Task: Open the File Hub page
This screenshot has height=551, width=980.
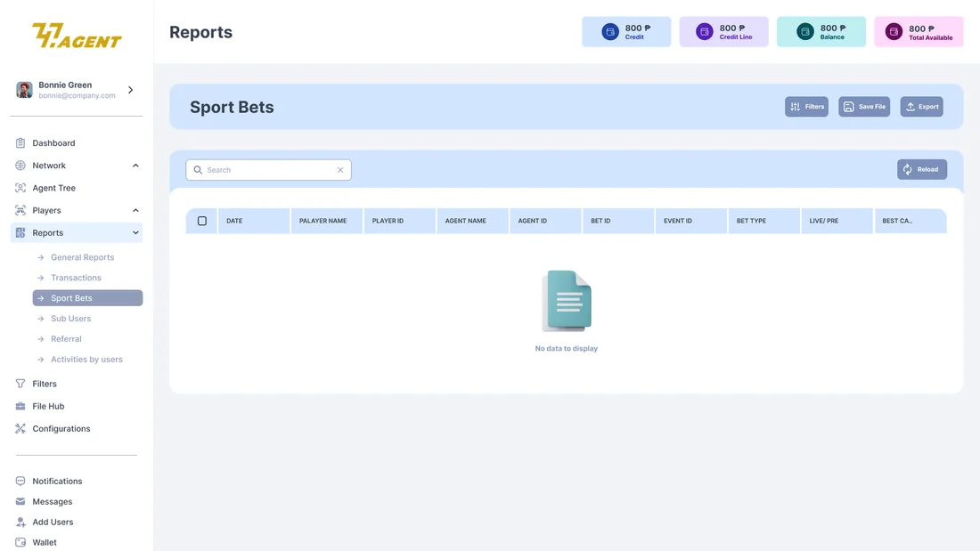Action: pos(48,406)
